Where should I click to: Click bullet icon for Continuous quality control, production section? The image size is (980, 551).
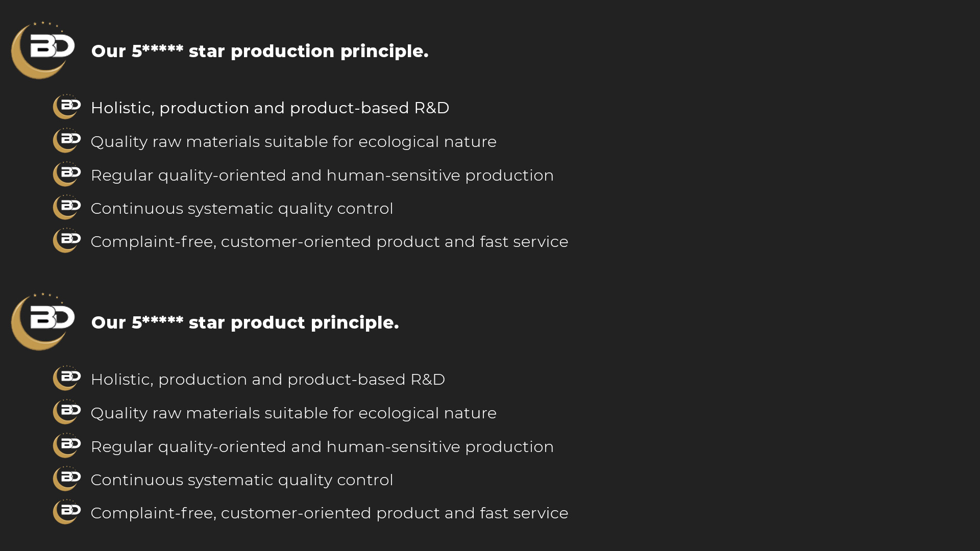(67, 207)
